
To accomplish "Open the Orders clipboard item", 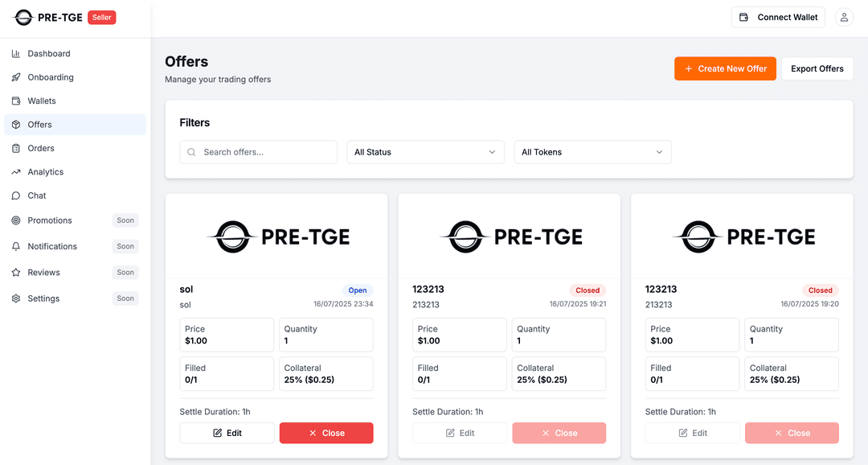I will click(x=41, y=148).
